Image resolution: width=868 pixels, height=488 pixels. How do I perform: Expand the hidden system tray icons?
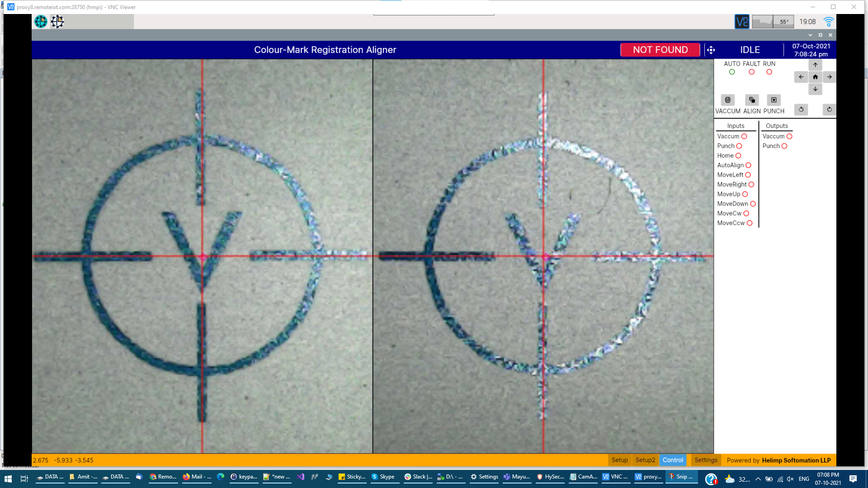tap(758, 479)
